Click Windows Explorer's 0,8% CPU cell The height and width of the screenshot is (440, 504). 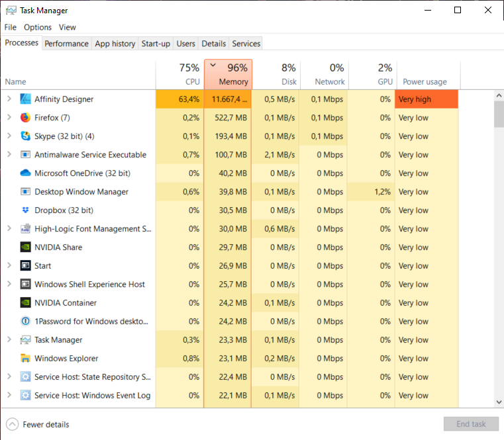pyautogui.click(x=179, y=359)
